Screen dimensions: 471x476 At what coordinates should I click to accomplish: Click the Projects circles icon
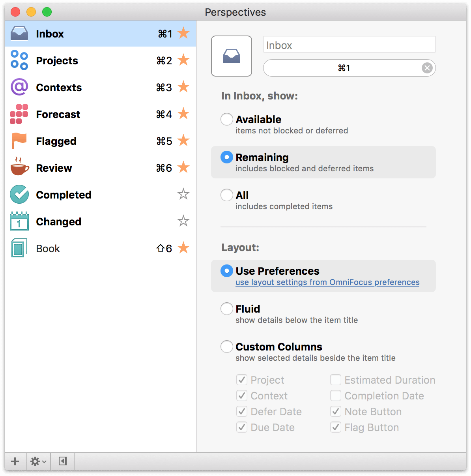point(19,60)
